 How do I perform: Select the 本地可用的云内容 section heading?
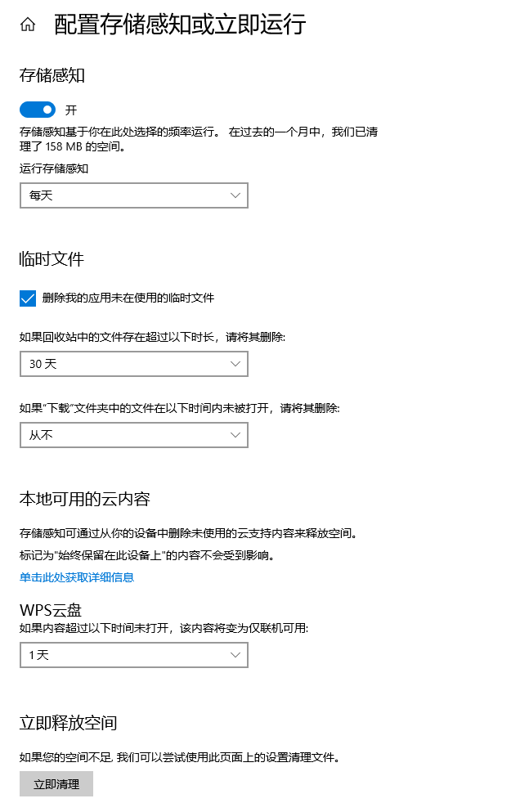click(85, 499)
